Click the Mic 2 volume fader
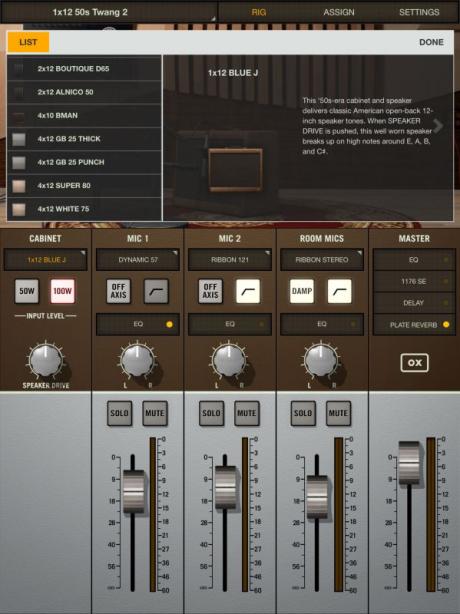 pos(225,488)
